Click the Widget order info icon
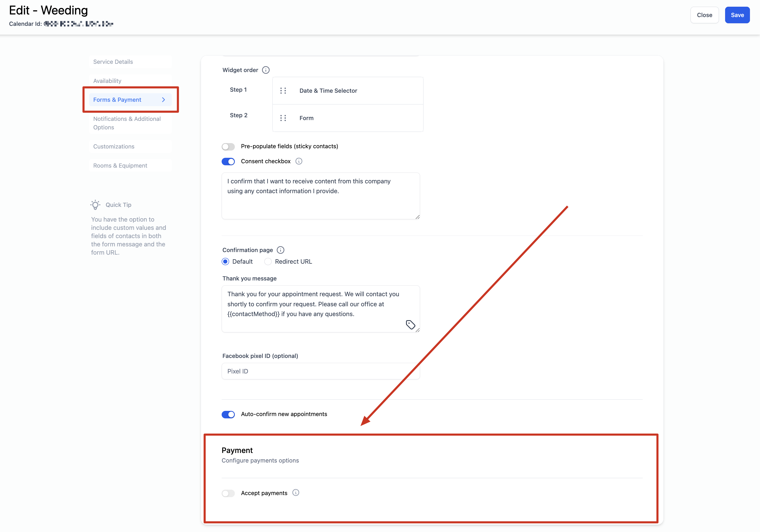Image resolution: width=760 pixels, height=532 pixels. 266,70
